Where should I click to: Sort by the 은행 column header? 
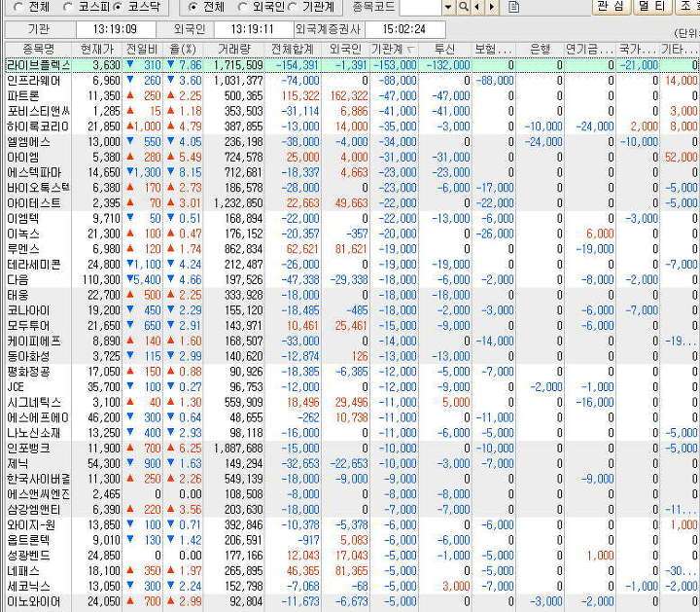[x=540, y=50]
